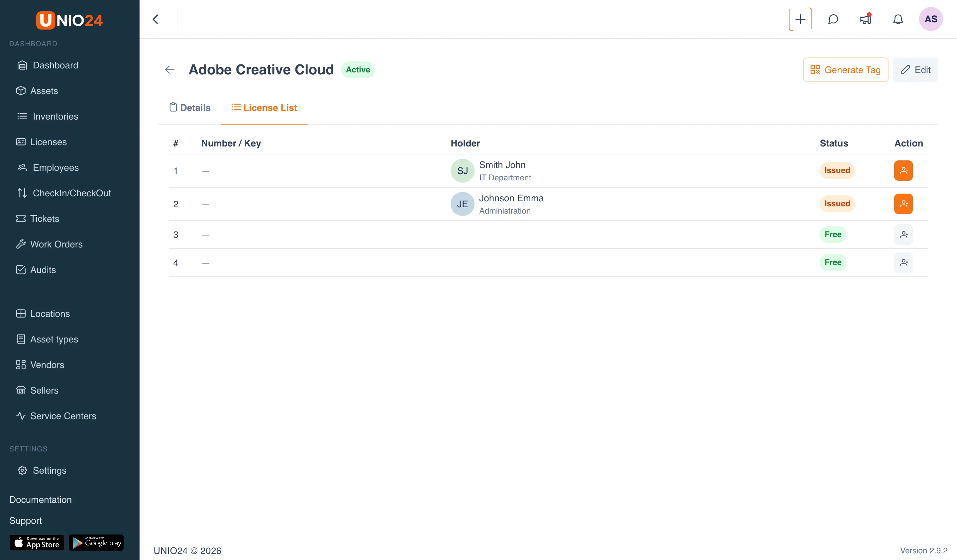The width and height of the screenshot is (957, 560).
Task: Click the Edit button
Action: click(915, 70)
